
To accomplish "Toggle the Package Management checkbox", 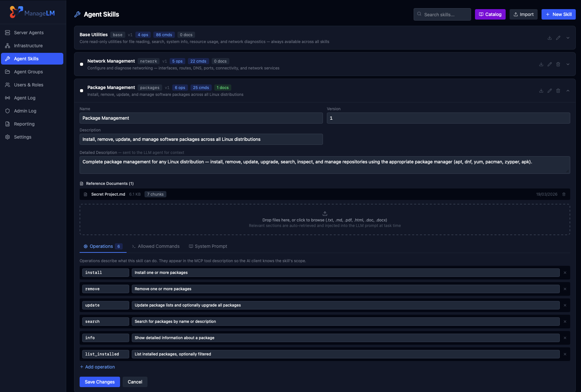I will click(82, 91).
